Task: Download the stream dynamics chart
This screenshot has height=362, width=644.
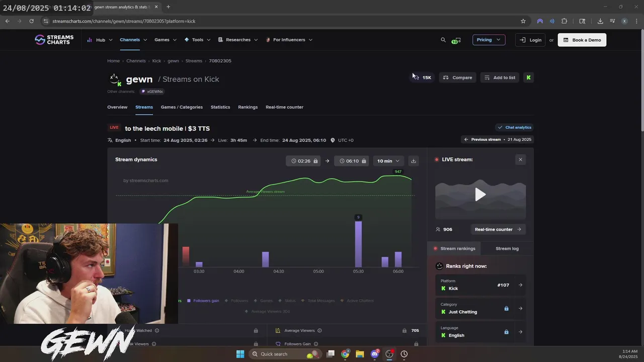Action: [x=414, y=161]
